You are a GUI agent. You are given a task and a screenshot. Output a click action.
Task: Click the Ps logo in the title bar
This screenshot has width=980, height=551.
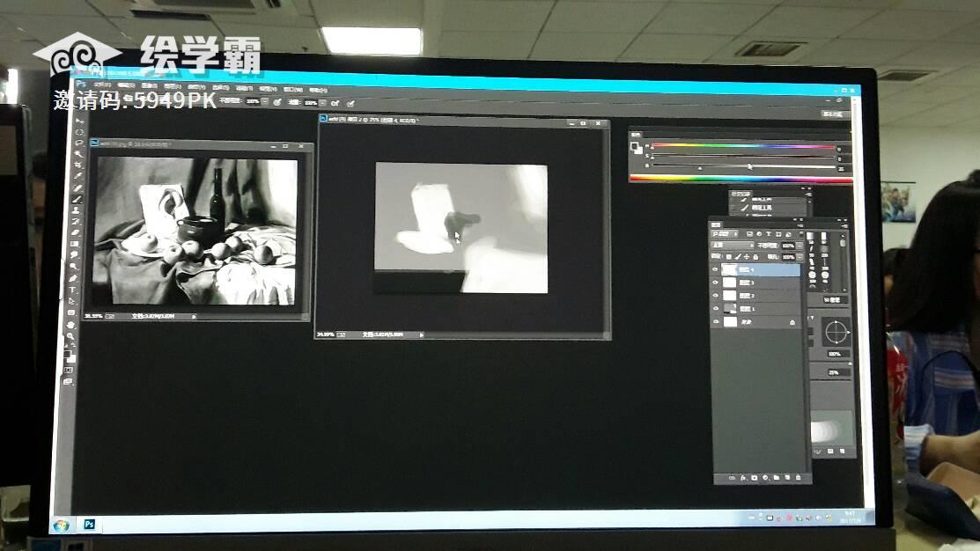point(81,84)
